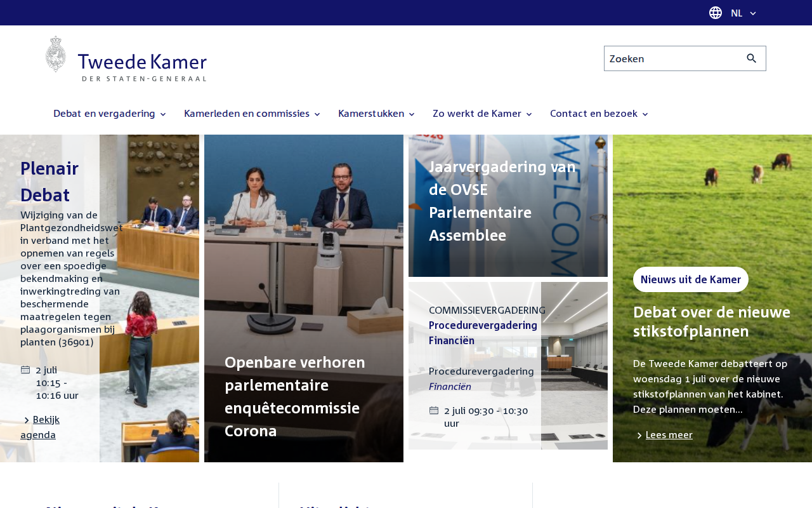Open Debat over de nieuwe stikstofplannen
This screenshot has width=812, height=508.
(x=712, y=321)
